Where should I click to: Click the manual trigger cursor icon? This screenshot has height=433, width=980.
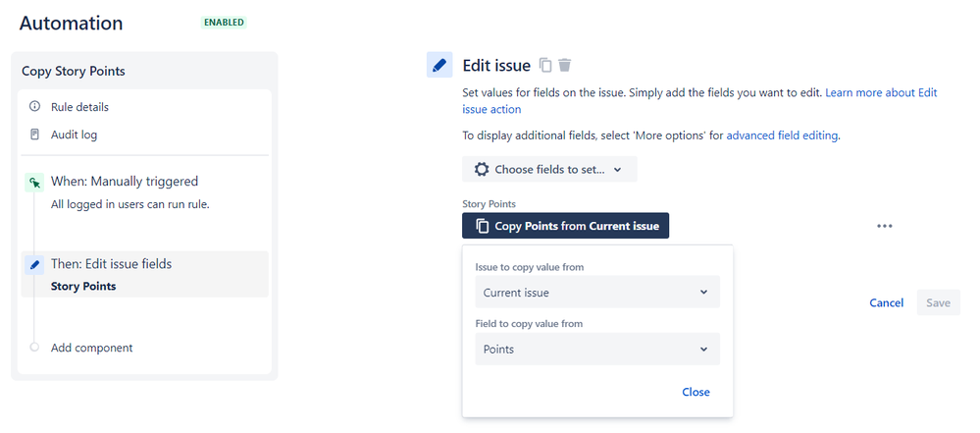pos(35,182)
